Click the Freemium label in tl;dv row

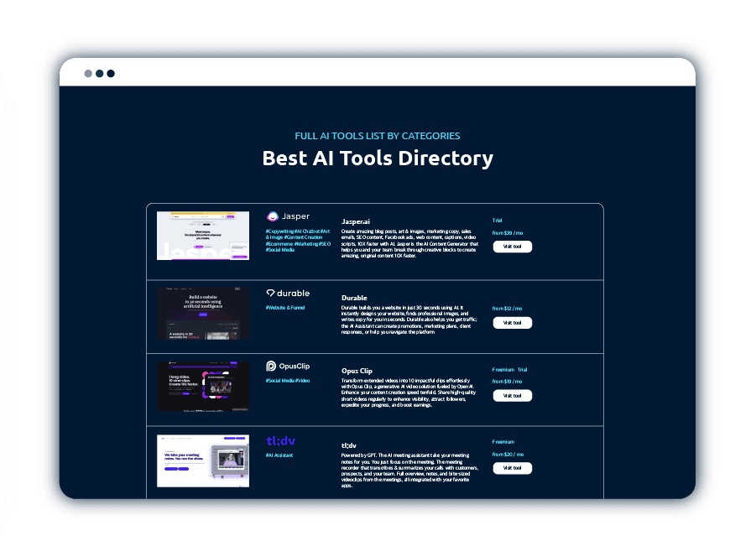(x=503, y=441)
